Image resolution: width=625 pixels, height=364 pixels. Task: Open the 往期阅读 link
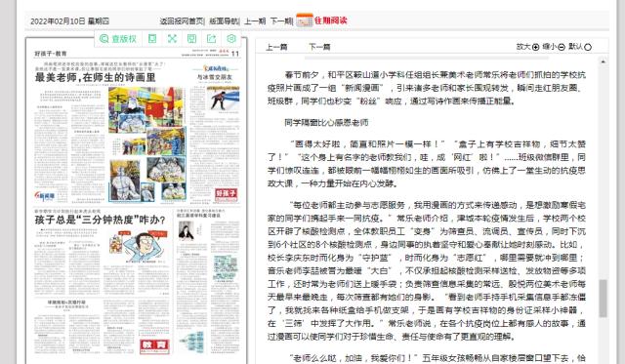pyautogui.click(x=331, y=20)
